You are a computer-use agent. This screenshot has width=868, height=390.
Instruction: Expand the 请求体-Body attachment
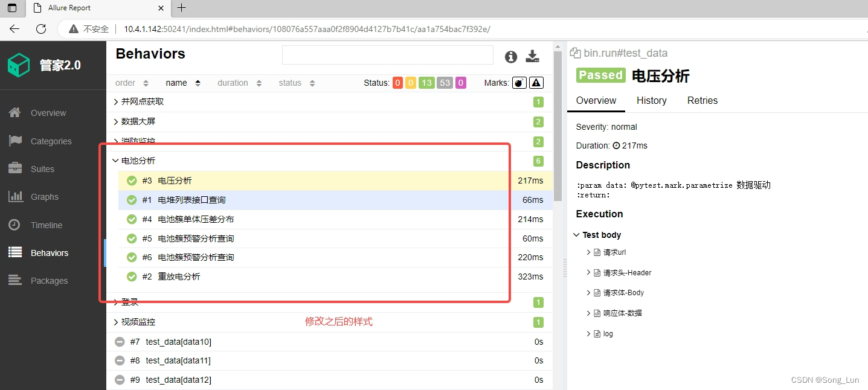[615, 293]
